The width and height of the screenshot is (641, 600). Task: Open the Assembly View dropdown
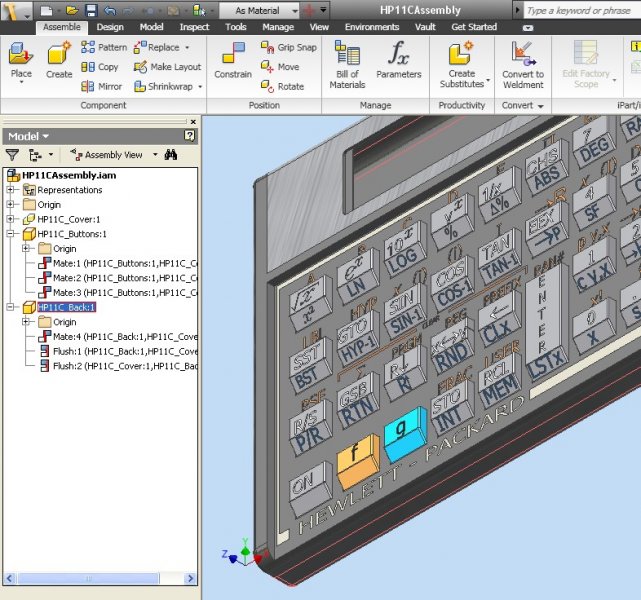pyautogui.click(x=113, y=155)
